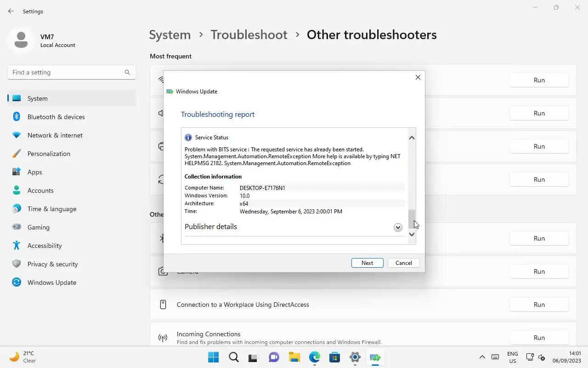
Task: Open the Windows Start menu
Action: pos(213,357)
